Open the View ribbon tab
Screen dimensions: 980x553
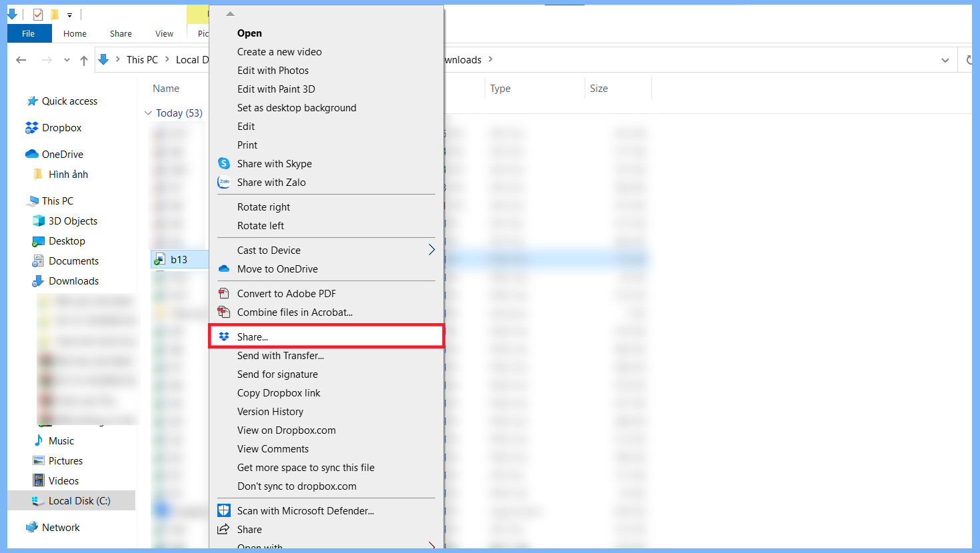[164, 33]
